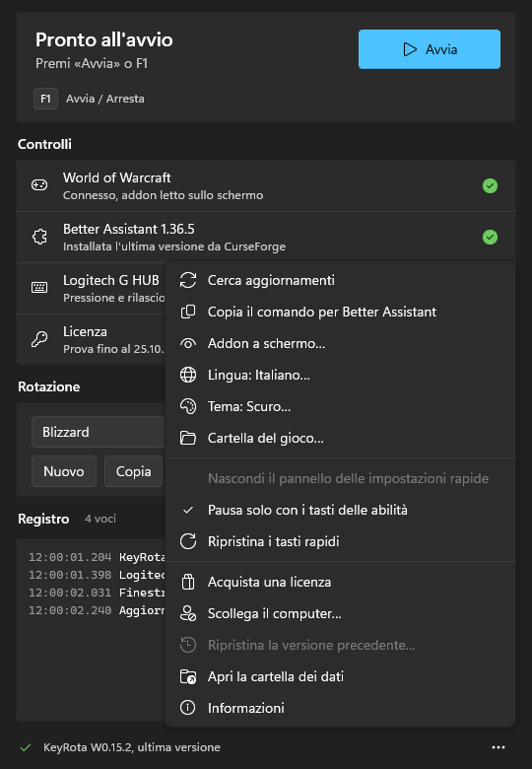Screen dimensions: 532x769
Task: Click the Logitech G HUB keyboard icon
Action: click(x=39, y=288)
